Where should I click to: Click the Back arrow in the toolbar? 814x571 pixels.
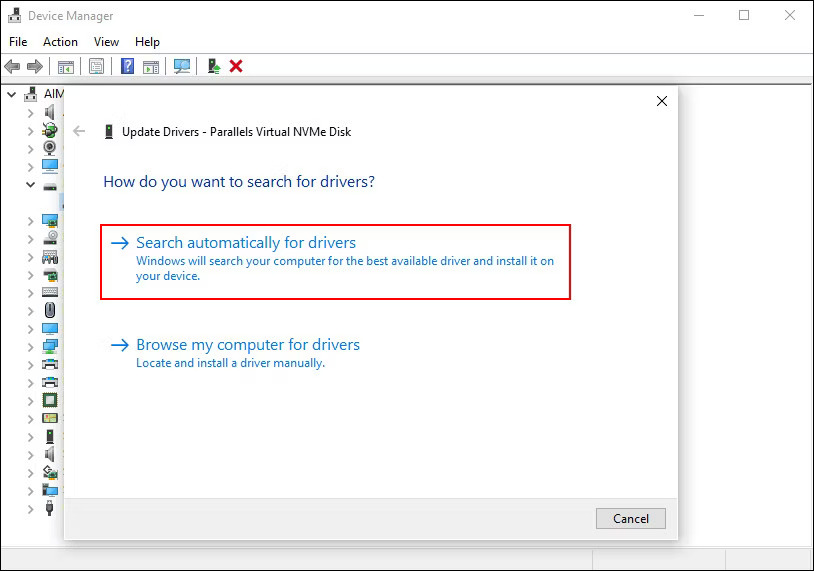(12, 66)
